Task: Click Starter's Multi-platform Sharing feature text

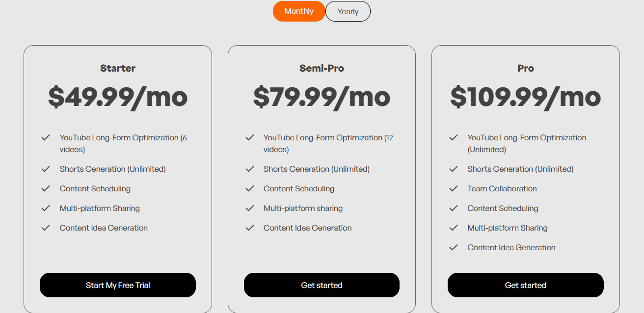Action: [100, 208]
